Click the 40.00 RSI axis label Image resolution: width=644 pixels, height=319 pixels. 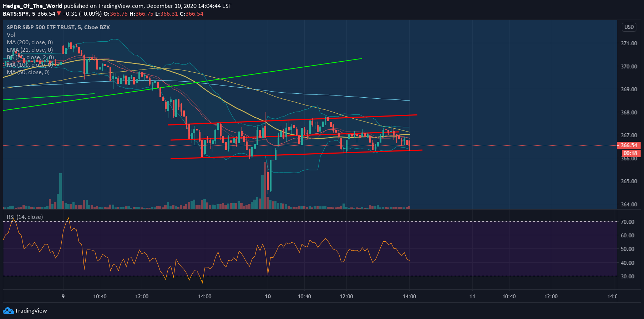point(628,263)
